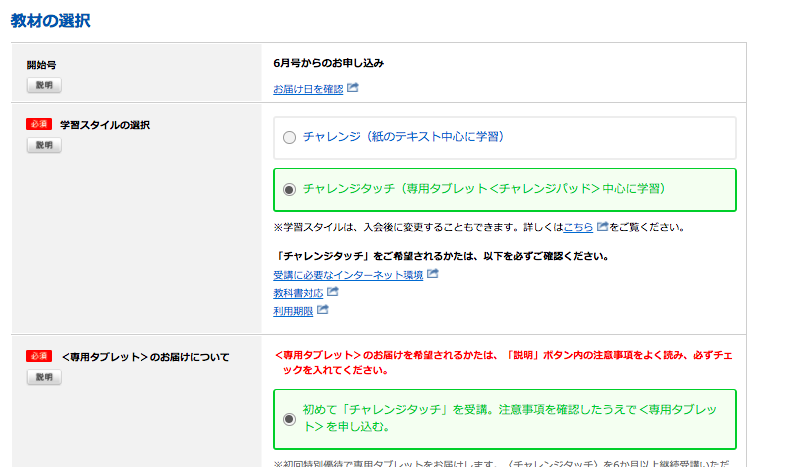Click the 6月号からのお申し込み text
This screenshot has width=799, height=467.
[x=328, y=63]
